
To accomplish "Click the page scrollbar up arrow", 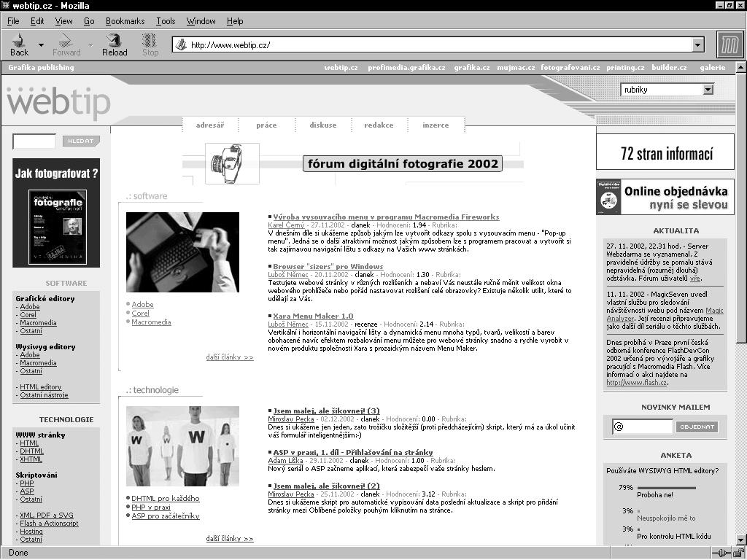I will coord(741,68).
